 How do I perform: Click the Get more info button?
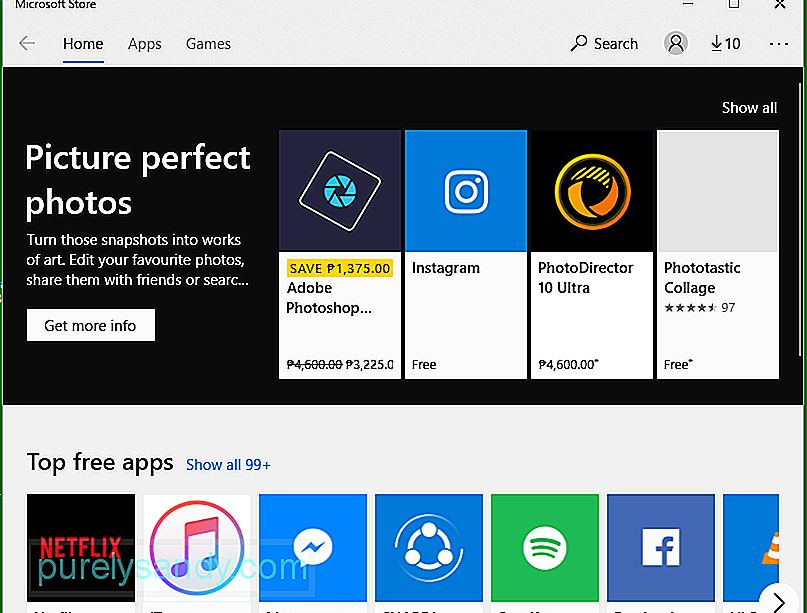coord(91,325)
